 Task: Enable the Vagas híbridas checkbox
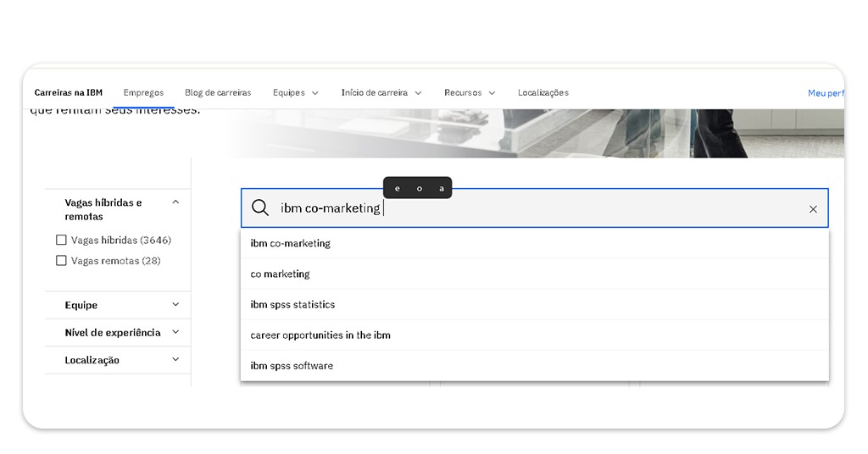[61, 241]
